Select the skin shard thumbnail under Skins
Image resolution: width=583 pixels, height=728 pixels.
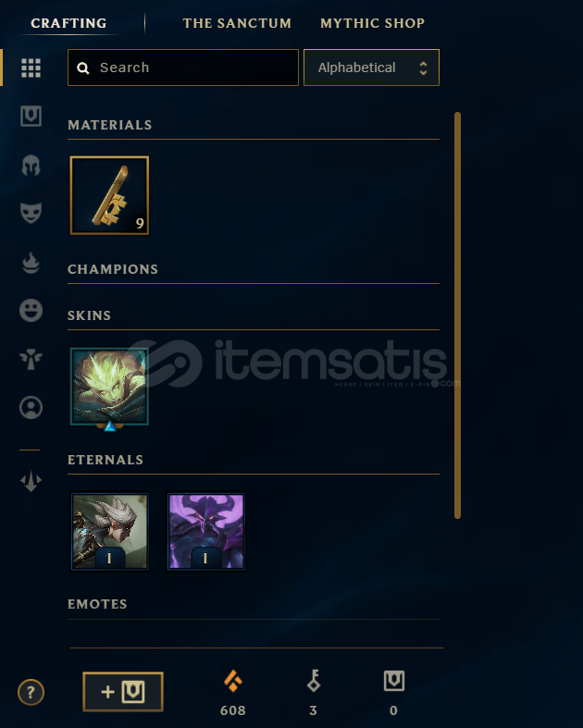109,388
